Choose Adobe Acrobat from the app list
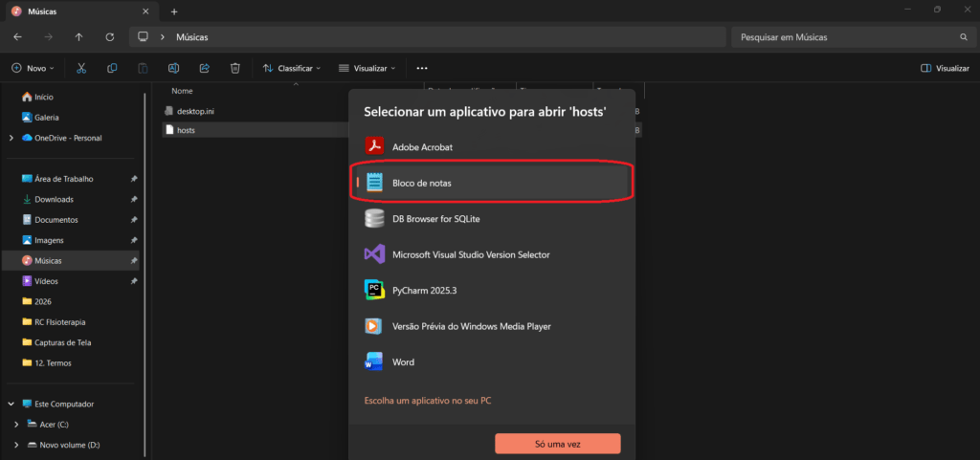980x460 pixels. tap(491, 147)
